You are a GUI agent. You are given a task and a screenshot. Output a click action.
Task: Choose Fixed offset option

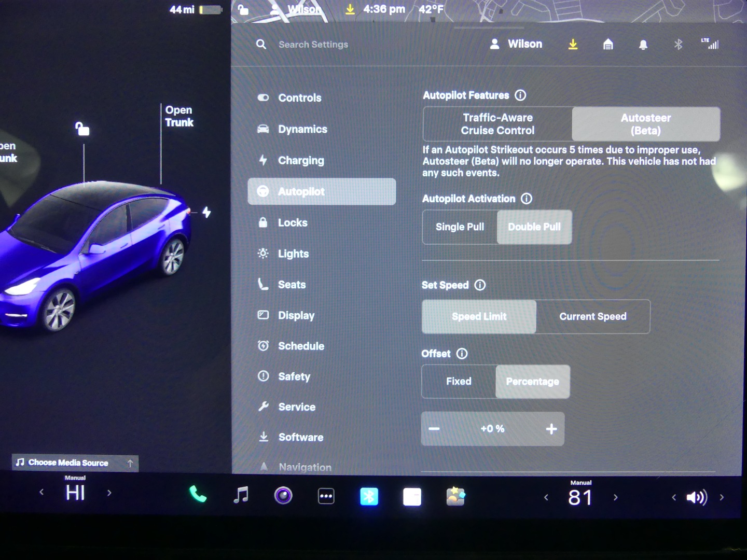coord(459,382)
